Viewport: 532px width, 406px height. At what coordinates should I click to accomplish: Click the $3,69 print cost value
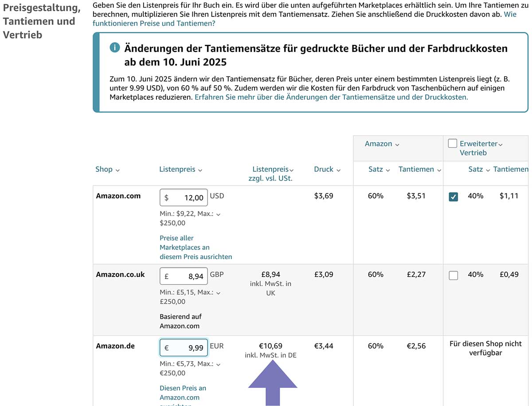(324, 196)
